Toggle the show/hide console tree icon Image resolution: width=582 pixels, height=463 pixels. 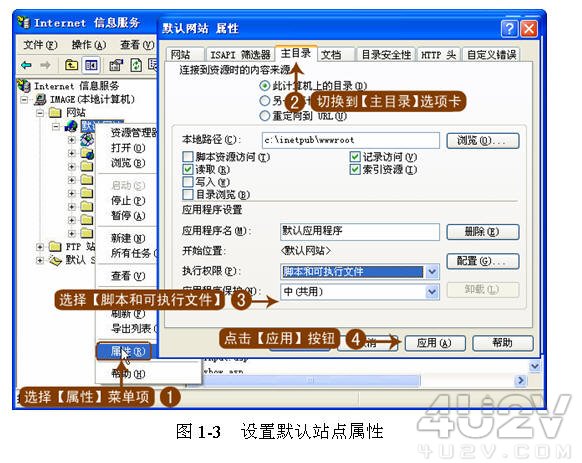click(91, 65)
